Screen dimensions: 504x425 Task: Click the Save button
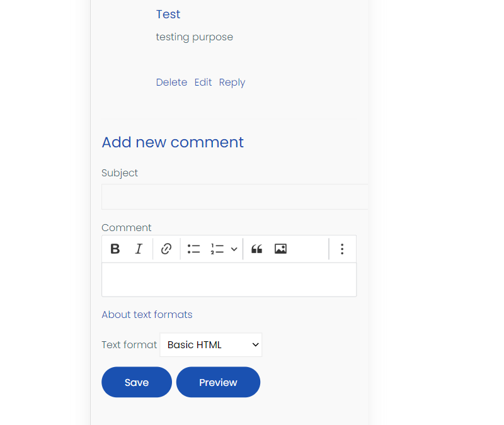pyautogui.click(x=136, y=382)
